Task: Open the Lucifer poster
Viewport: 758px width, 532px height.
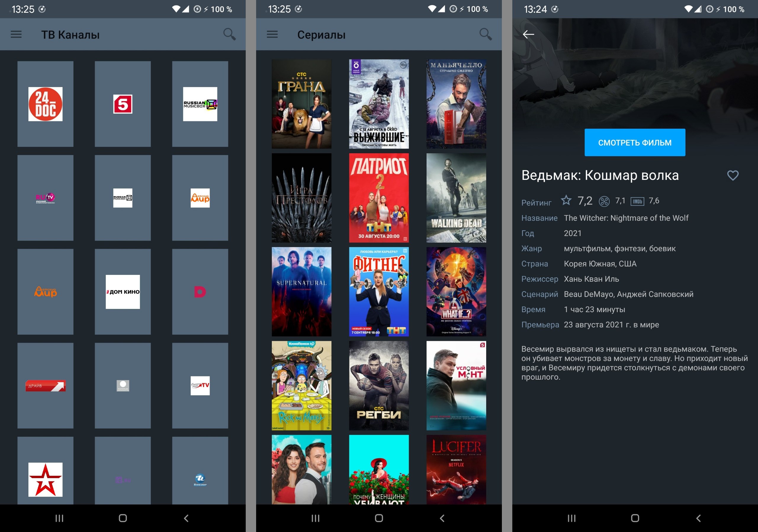Action: 456,470
